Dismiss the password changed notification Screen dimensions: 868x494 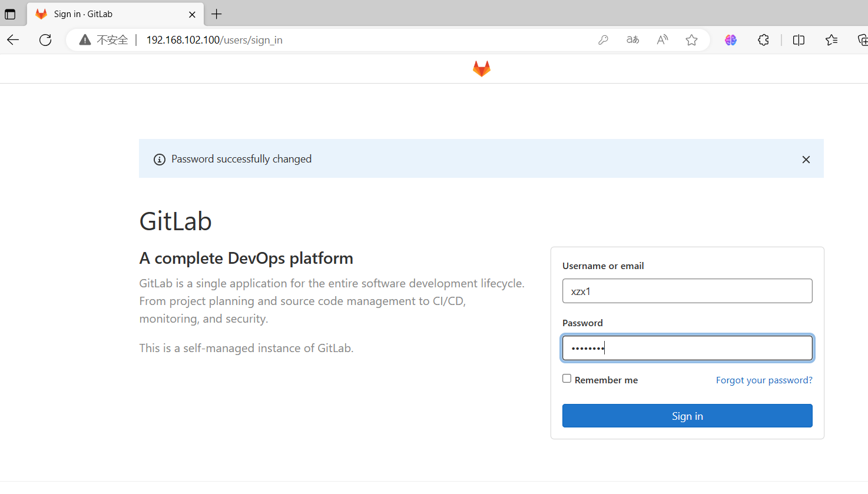(806, 159)
